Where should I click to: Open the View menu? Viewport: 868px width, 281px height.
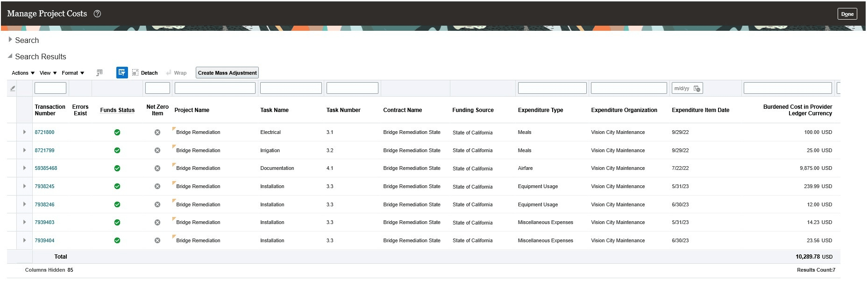coord(48,73)
